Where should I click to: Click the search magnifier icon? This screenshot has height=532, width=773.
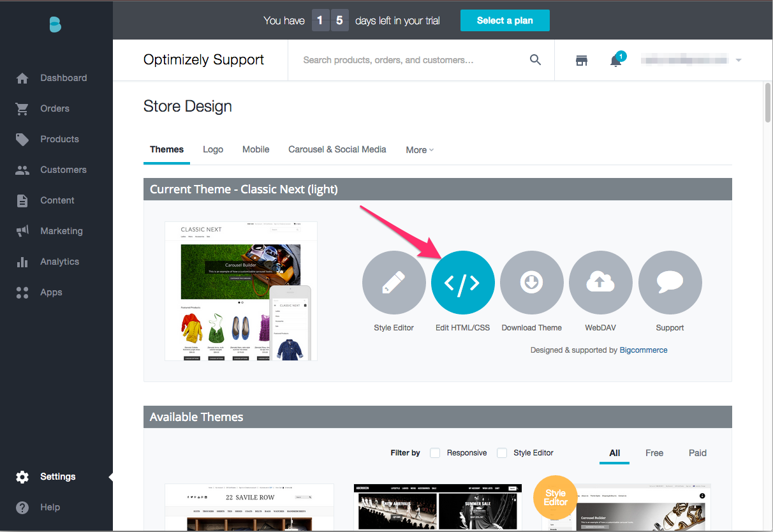click(536, 60)
